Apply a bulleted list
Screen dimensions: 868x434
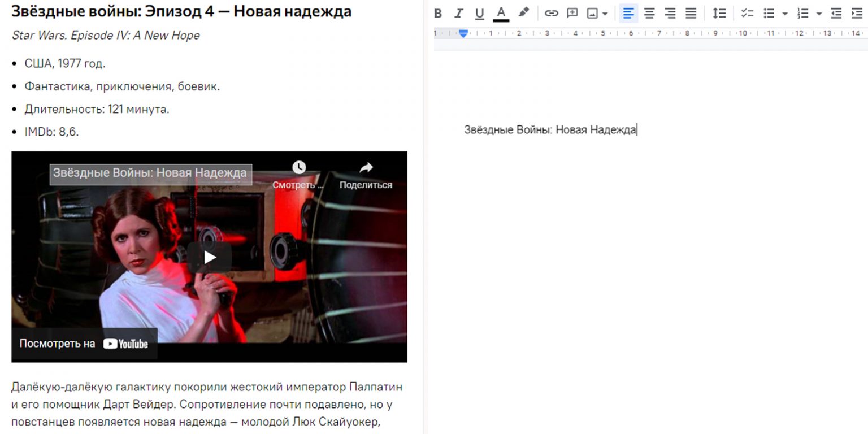[769, 13]
